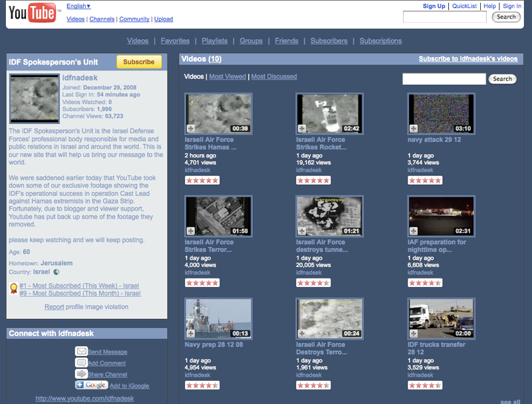
Task: Click the globe icon next to Israel
Action: (57, 272)
